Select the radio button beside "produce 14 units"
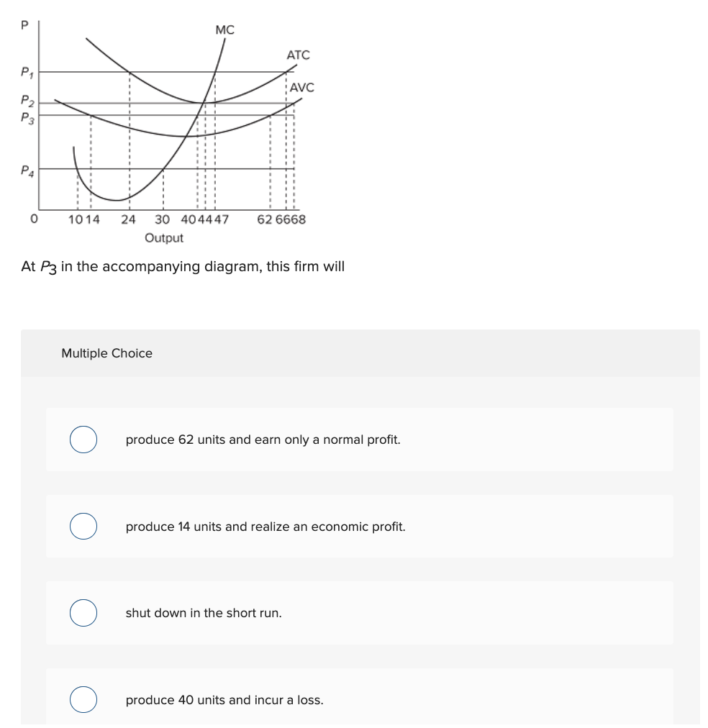Viewport: 708px width, 728px height. click(83, 526)
